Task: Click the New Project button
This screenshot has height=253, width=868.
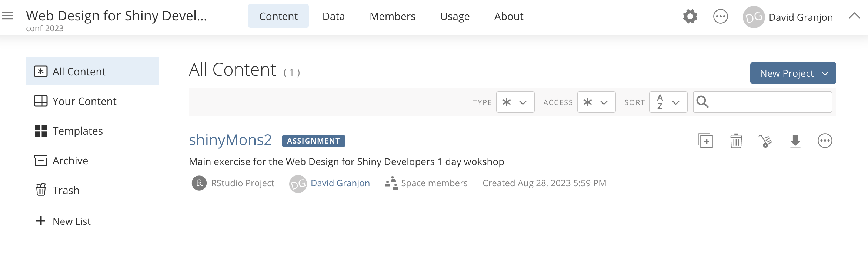Action: coord(793,73)
